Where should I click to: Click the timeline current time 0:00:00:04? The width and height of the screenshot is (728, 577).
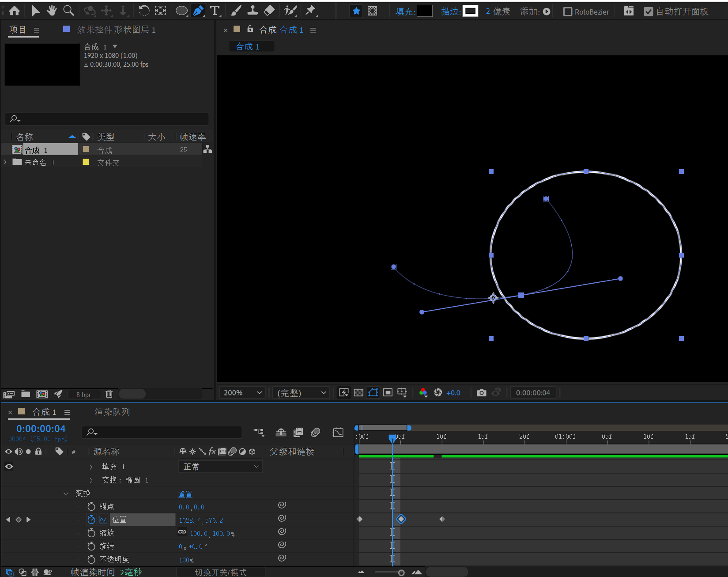41,429
